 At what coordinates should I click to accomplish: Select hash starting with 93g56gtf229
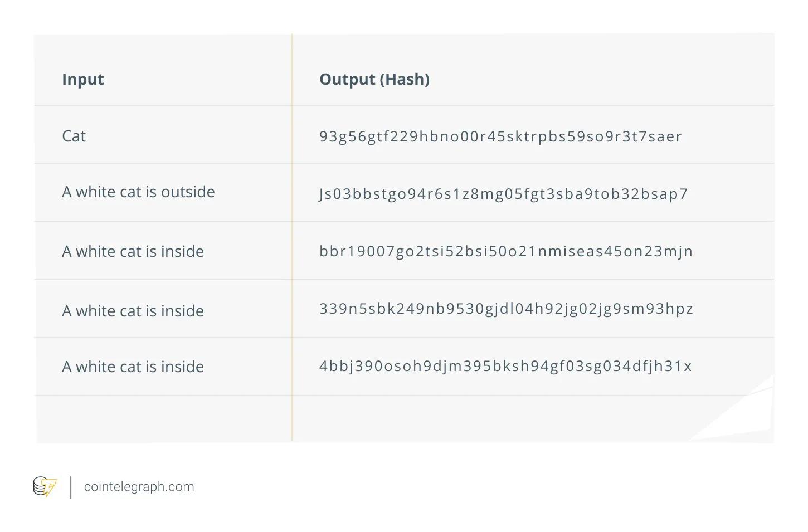[500, 136]
